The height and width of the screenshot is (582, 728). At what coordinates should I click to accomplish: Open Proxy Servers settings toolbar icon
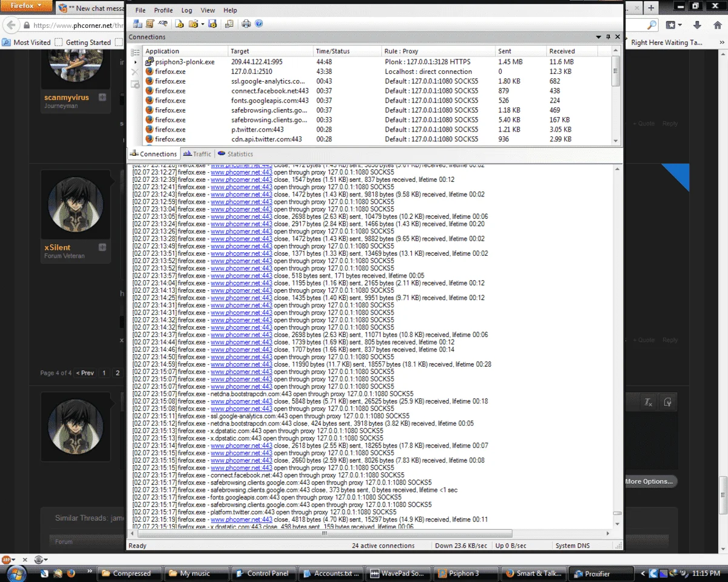pos(138,24)
